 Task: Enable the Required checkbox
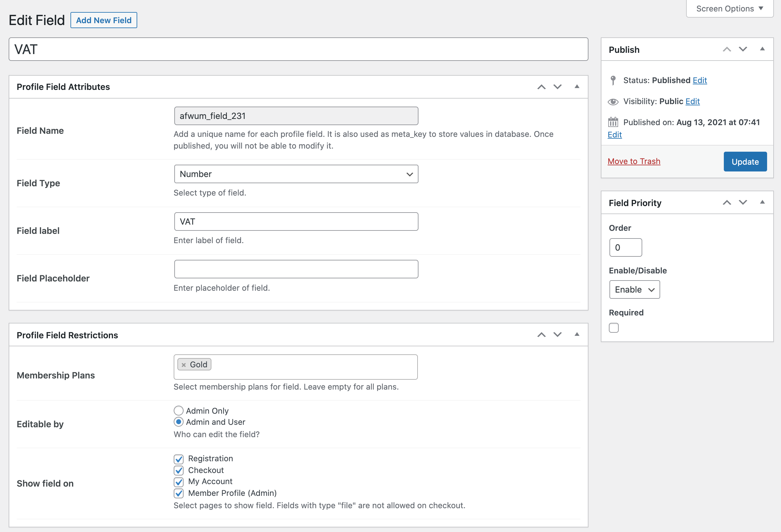click(x=614, y=327)
